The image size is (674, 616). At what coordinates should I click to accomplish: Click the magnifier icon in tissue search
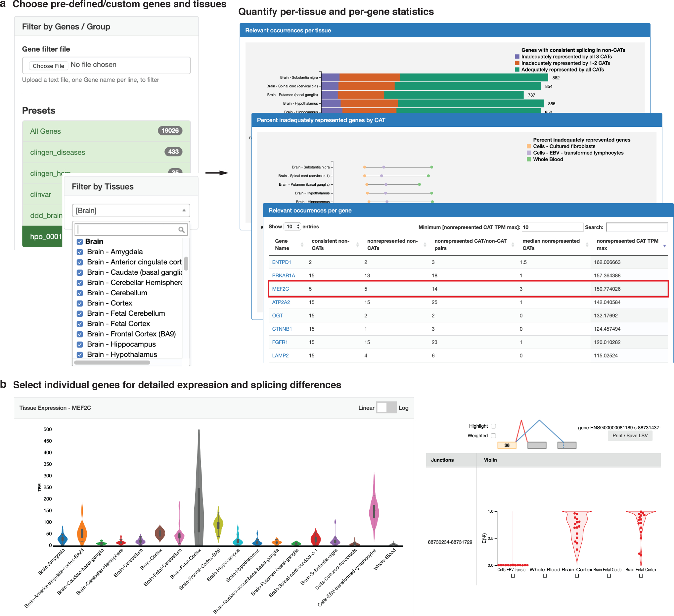tap(182, 229)
